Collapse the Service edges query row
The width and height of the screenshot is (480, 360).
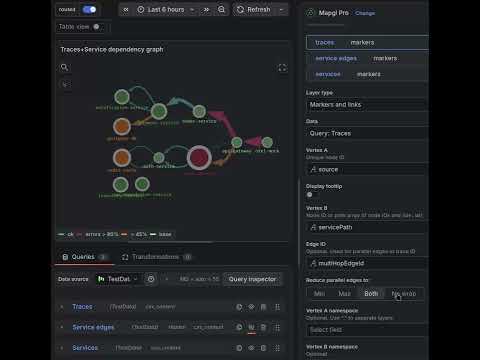click(x=62, y=327)
